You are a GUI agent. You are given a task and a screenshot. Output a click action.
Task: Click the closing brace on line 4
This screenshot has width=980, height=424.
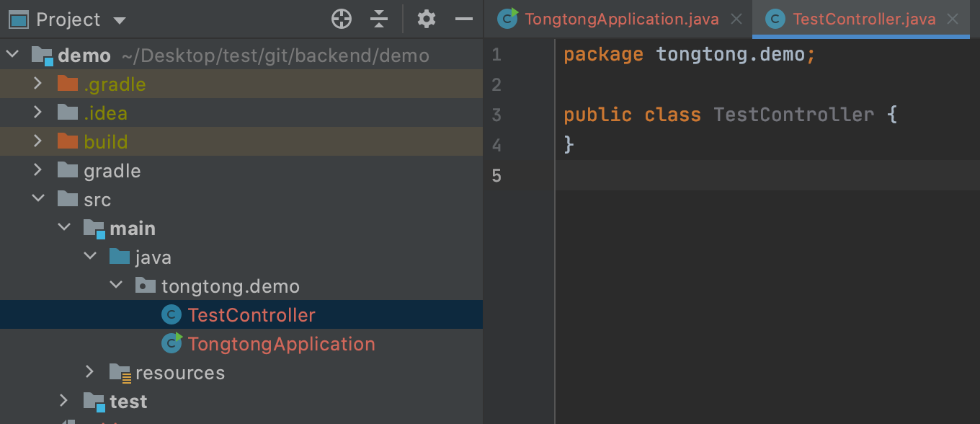click(569, 145)
